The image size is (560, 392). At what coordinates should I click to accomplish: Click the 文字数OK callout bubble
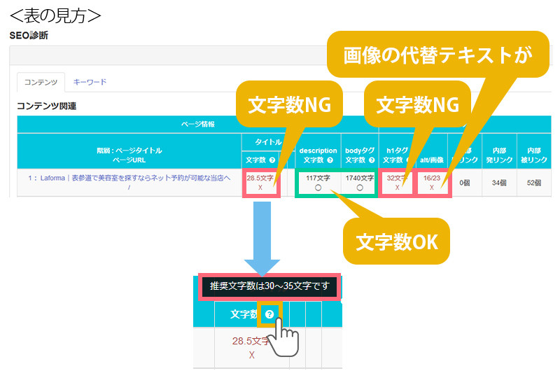pos(396,242)
